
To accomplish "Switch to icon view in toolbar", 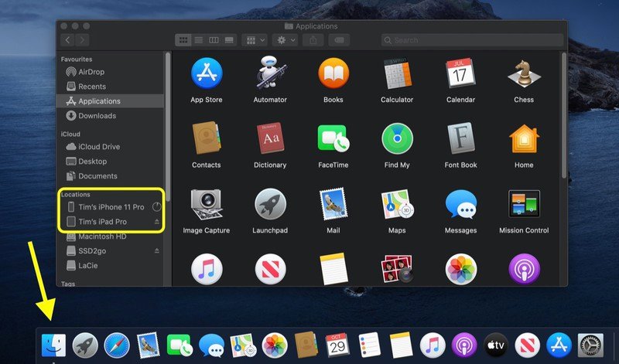I will coord(183,39).
